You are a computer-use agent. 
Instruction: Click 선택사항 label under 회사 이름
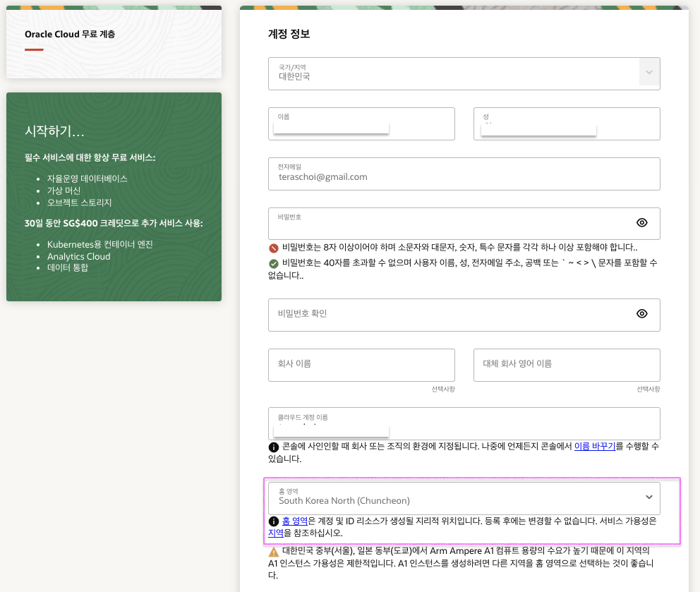(x=443, y=389)
